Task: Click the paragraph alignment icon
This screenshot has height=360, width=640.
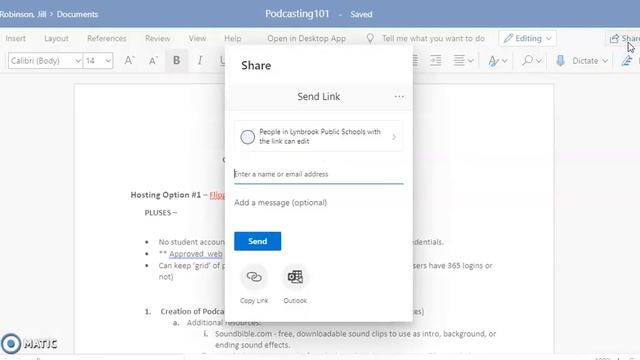Action: pyautogui.click(x=459, y=60)
